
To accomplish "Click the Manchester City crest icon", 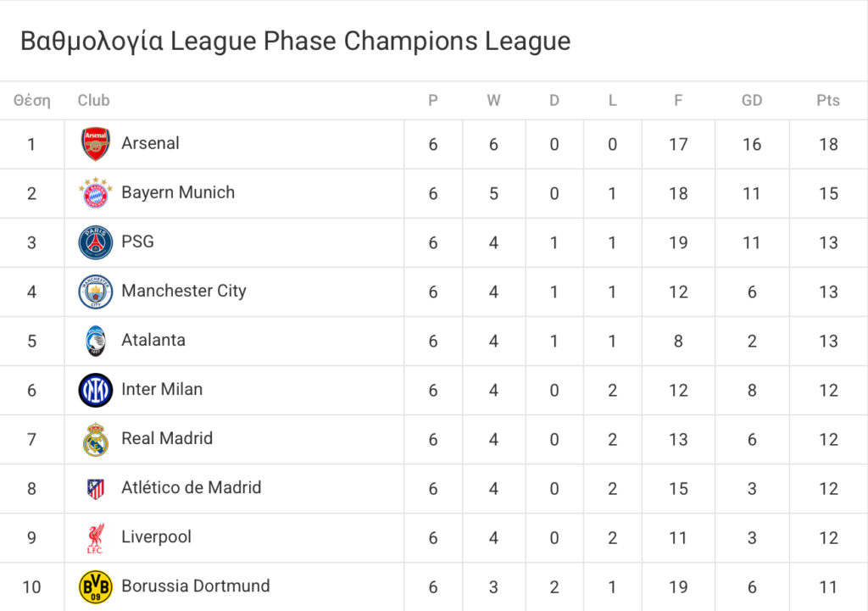I will coord(96,292).
